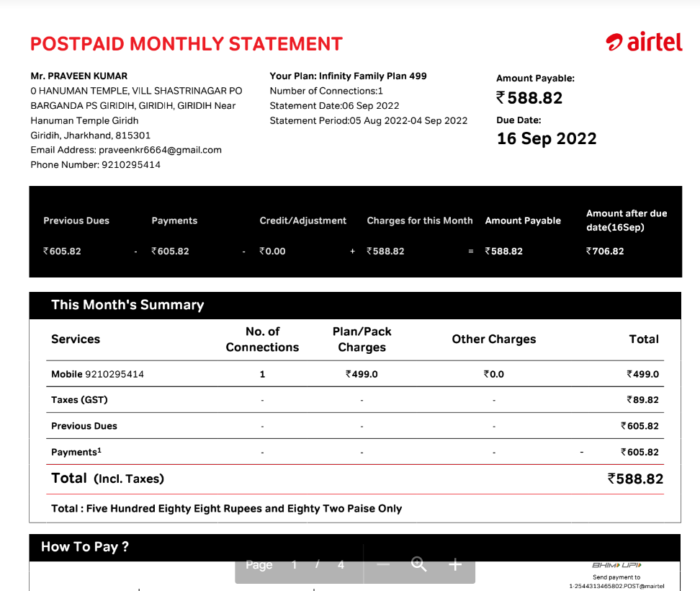
Task: Click the UPI ID ending POST@airtel
Action: [x=616, y=586]
